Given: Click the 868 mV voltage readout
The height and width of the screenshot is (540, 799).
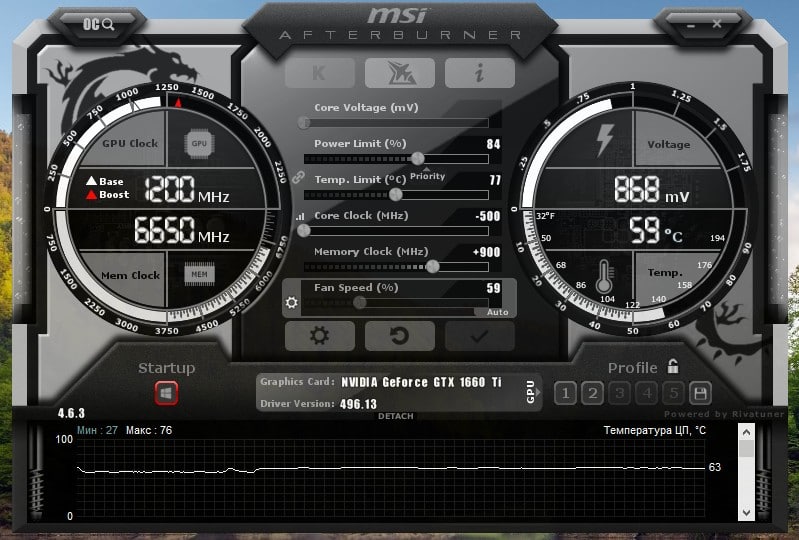Looking at the screenshot, I should coord(652,190).
